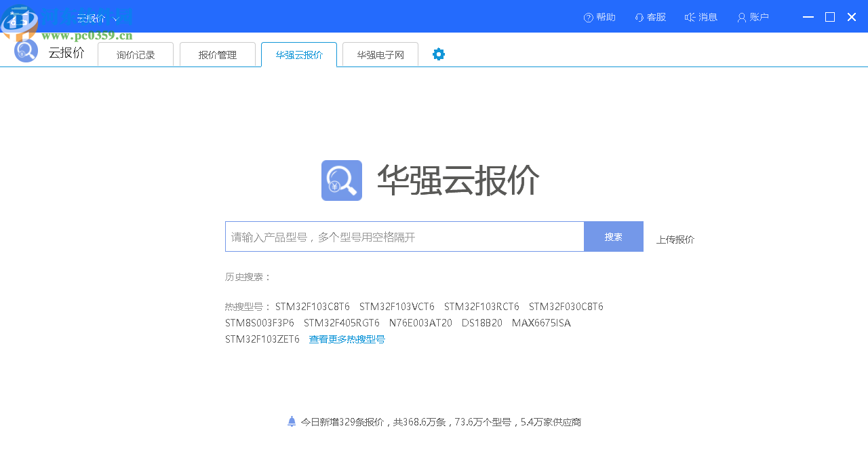Click the 搜索 search button
The height and width of the screenshot is (475, 868).
pyautogui.click(x=613, y=236)
